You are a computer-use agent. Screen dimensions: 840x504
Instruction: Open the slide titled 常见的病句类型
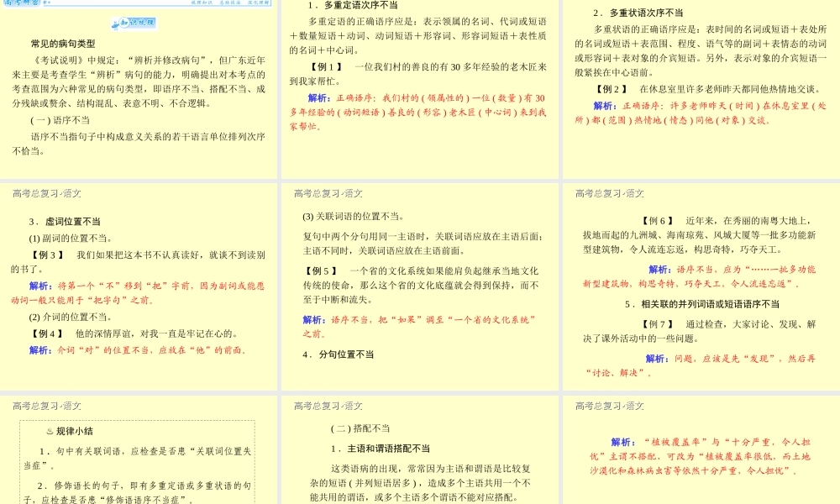(x=139, y=89)
